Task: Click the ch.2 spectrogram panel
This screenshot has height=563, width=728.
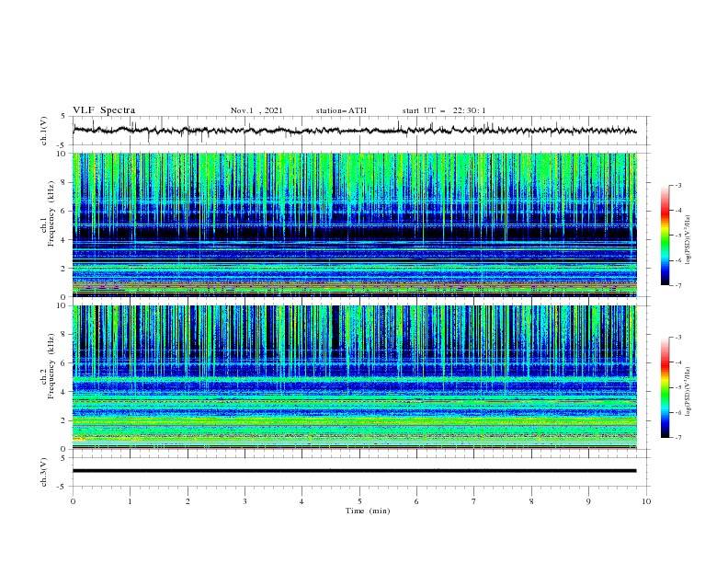Action: [354, 377]
